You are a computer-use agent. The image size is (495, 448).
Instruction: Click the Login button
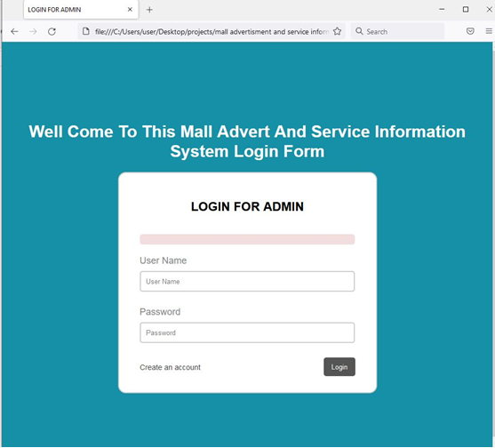pos(339,367)
